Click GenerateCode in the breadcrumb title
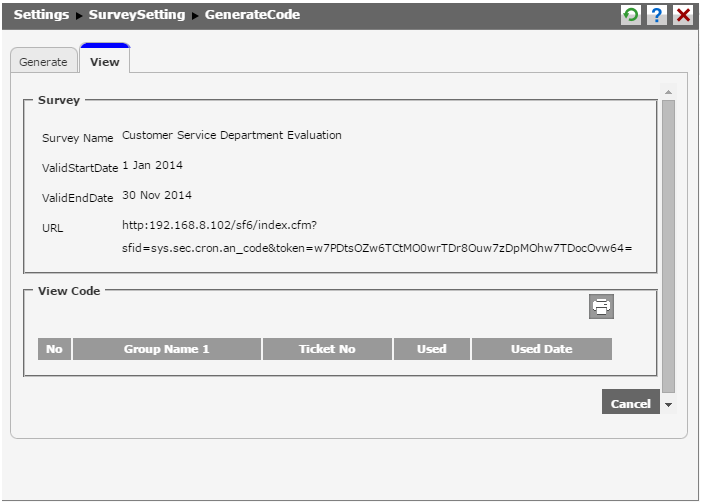The image size is (702, 504). point(253,15)
